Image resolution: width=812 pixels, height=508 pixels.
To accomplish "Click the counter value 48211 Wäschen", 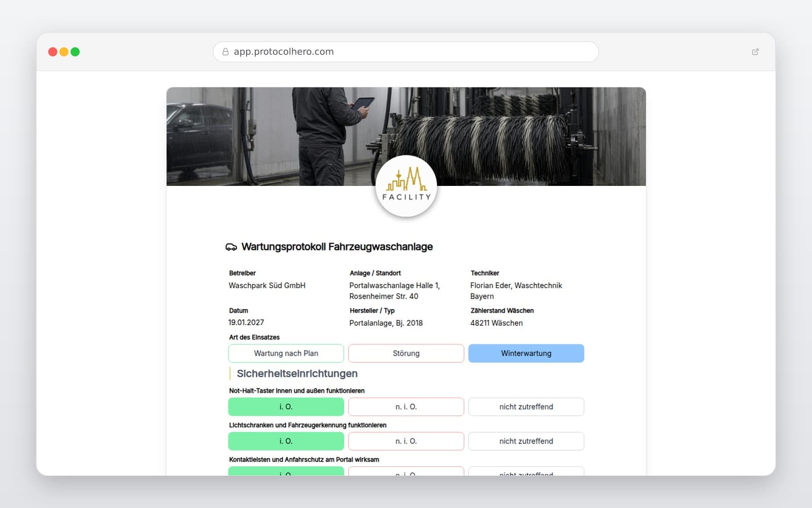I will tap(496, 323).
